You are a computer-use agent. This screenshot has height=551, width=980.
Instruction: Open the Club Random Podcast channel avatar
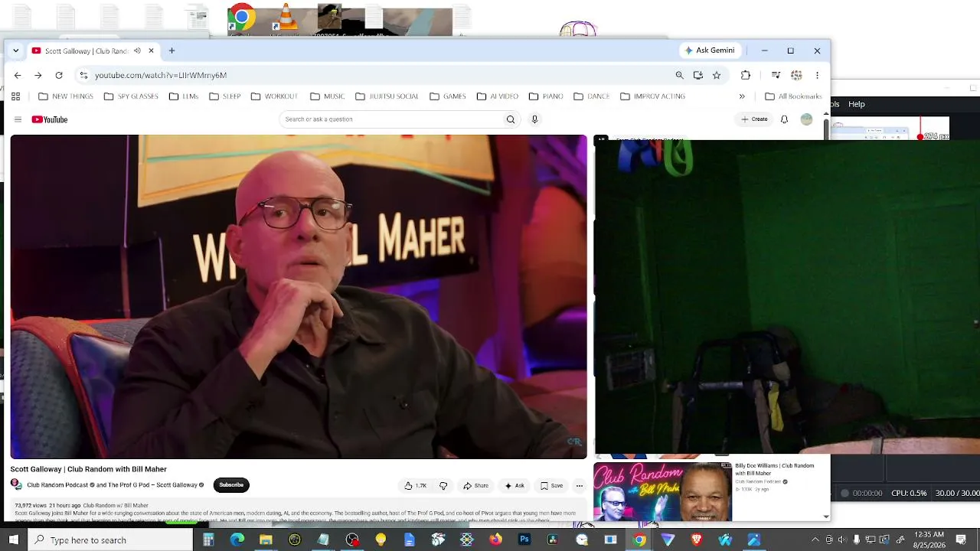pos(15,484)
